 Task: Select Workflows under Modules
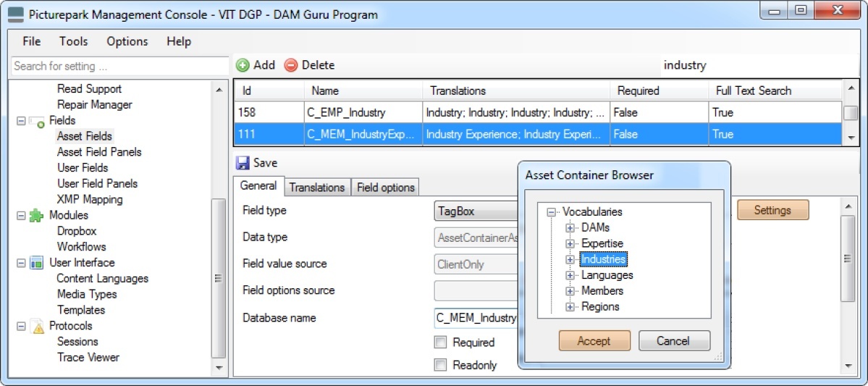(81, 246)
